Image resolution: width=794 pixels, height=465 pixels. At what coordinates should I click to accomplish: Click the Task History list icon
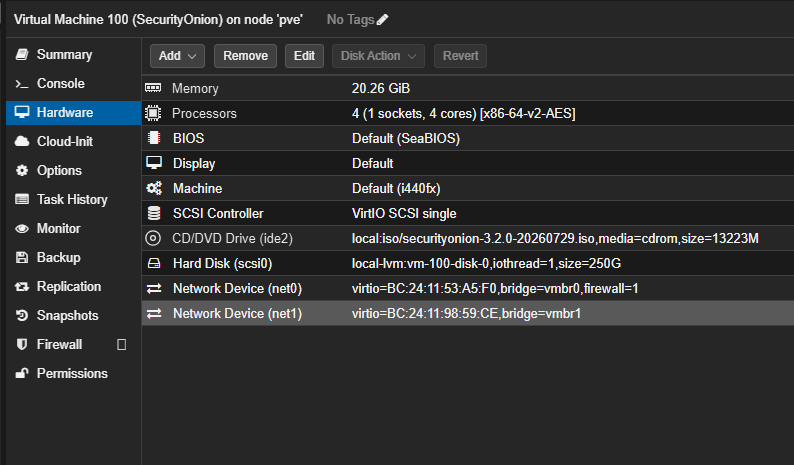(x=22, y=200)
